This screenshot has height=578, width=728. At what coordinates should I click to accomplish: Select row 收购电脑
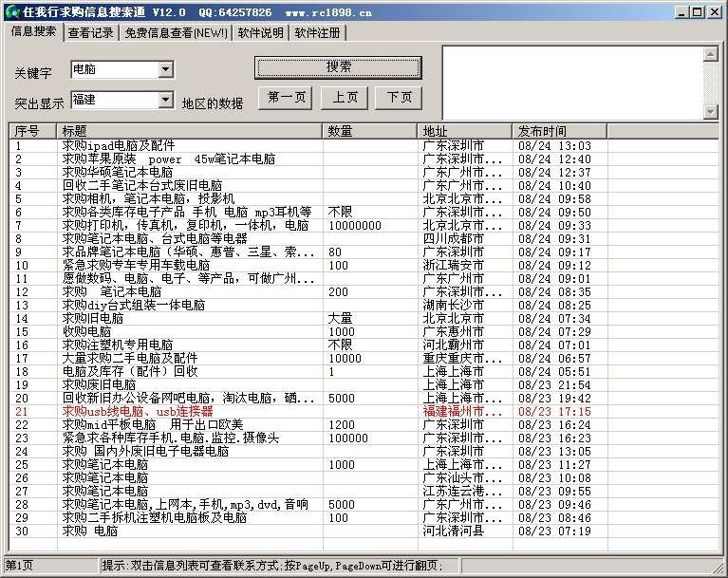click(x=364, y=332)
